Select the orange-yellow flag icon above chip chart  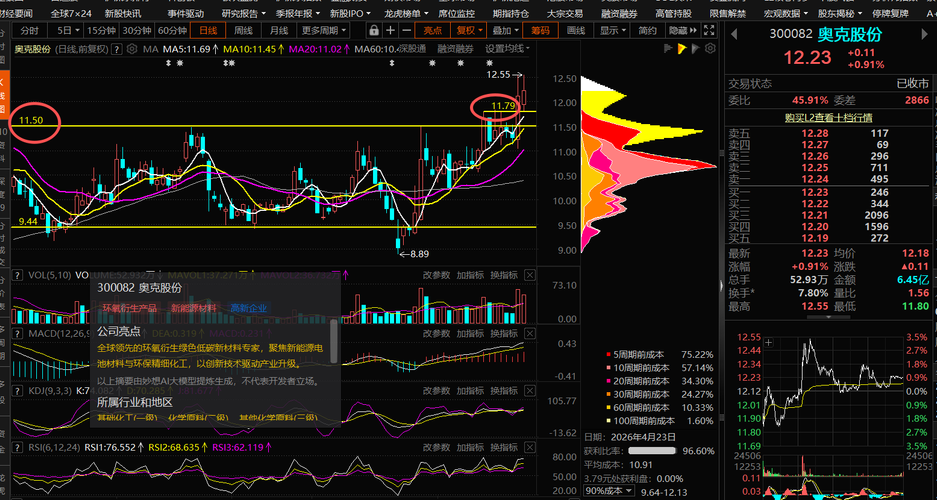682,48
